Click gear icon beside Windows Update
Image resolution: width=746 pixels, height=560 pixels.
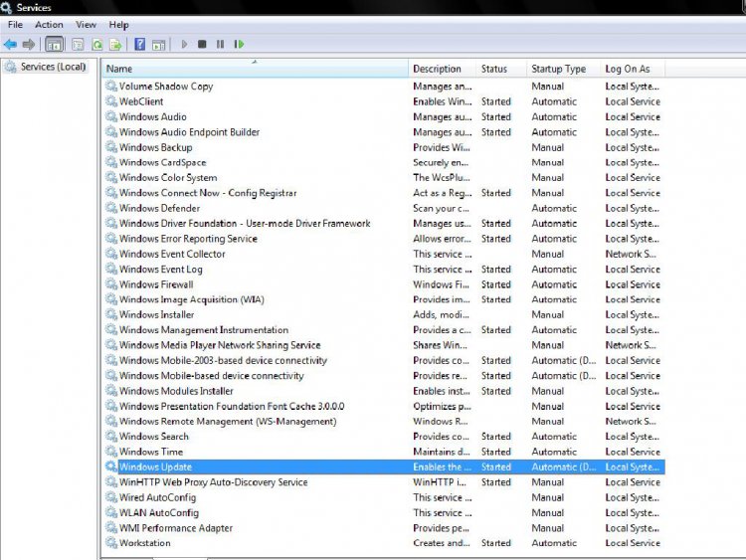tap(111, 467)
